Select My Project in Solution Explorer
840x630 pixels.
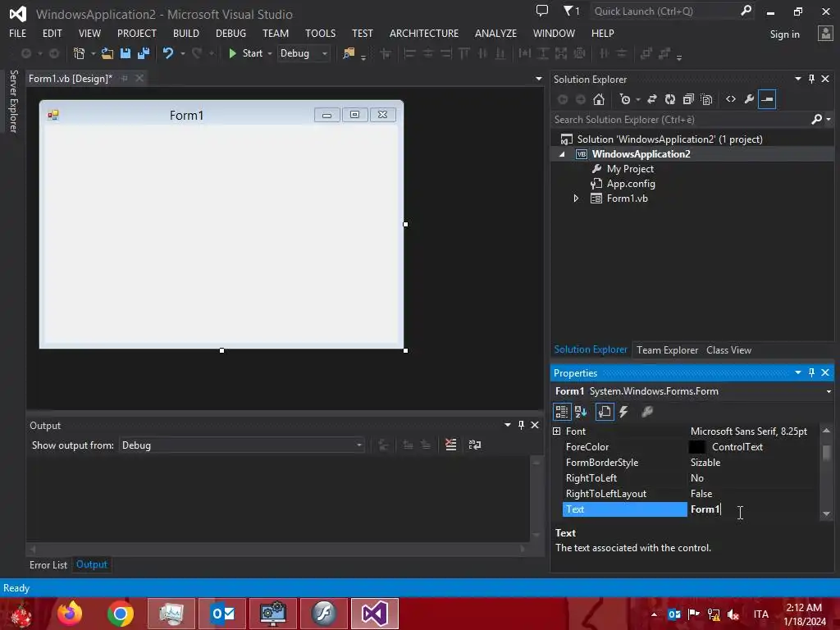pyautogui.click(x=630, y=169)
